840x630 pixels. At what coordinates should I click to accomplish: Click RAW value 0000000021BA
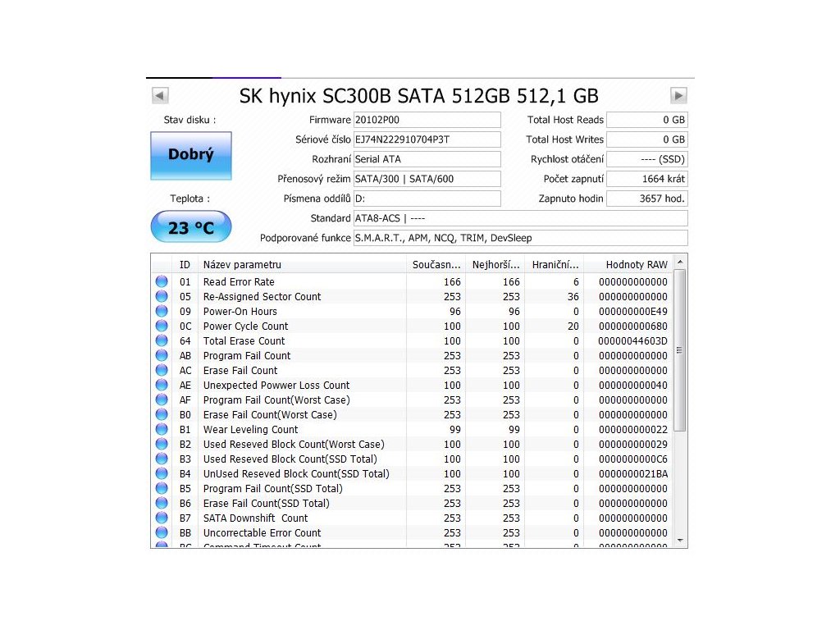(x=633, y=473)
